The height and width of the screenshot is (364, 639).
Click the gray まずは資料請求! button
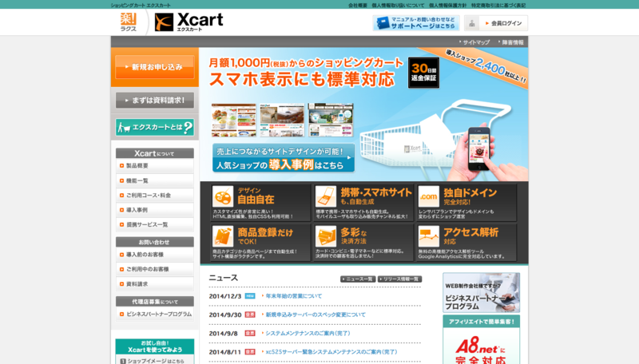[x=155, y=100]
